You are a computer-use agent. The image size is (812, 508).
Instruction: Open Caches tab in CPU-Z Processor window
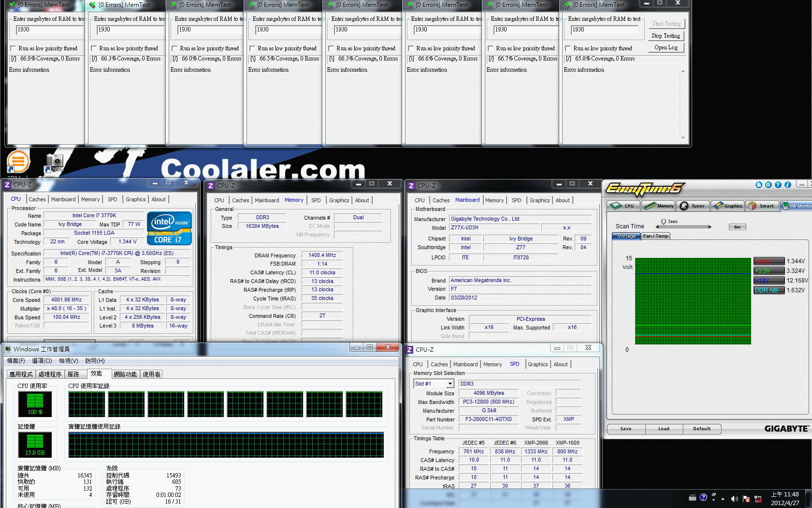37,199
